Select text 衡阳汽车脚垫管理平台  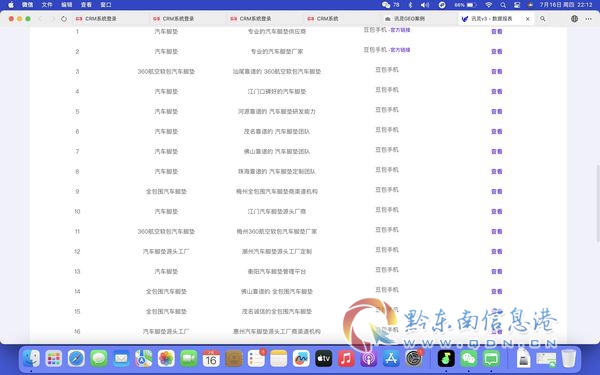pos(277,271)
